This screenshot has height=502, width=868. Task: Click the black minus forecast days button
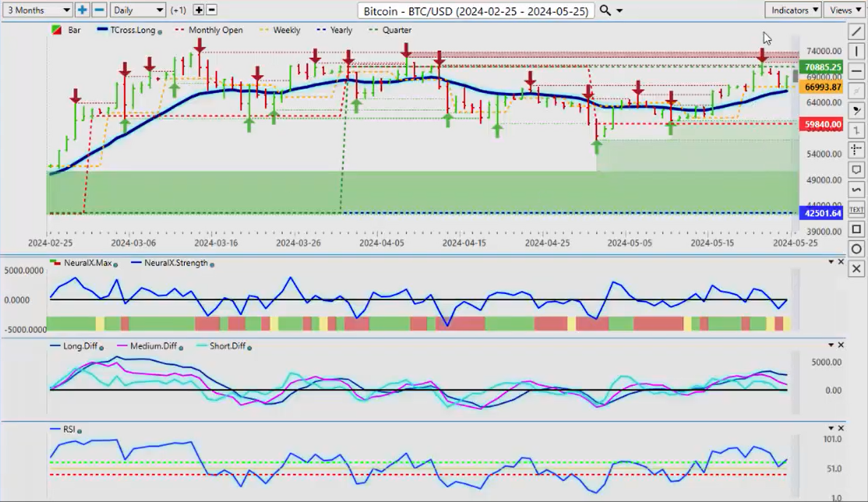click(211, 10)
